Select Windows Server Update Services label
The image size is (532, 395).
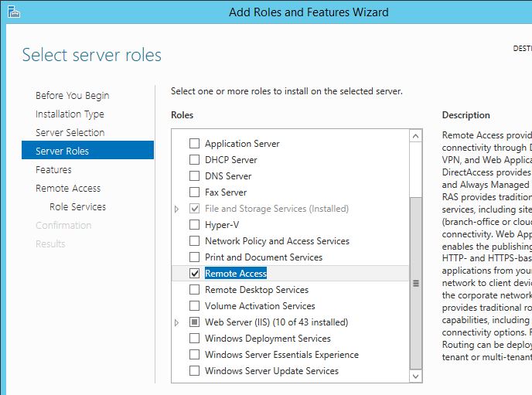[x=271, y=371]
